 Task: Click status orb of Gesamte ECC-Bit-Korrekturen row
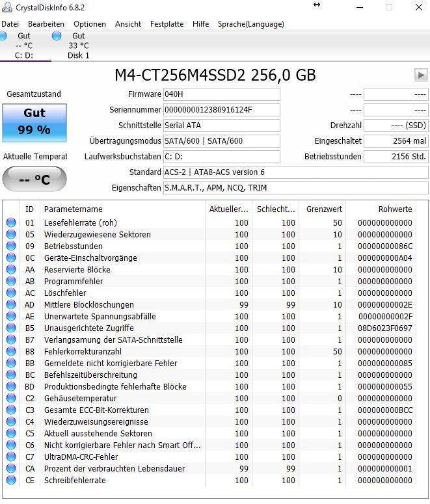point(11,410)
